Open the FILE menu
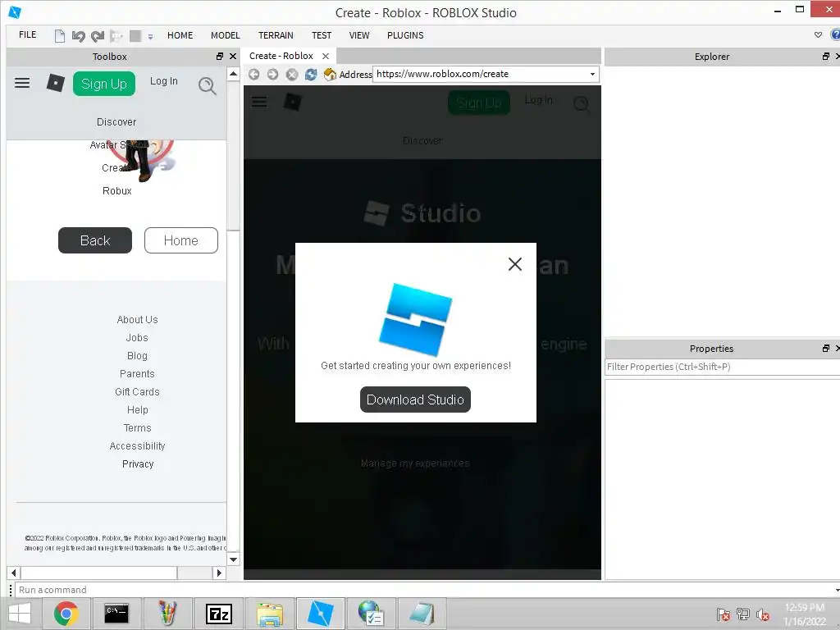 click(x=27, y=34)
